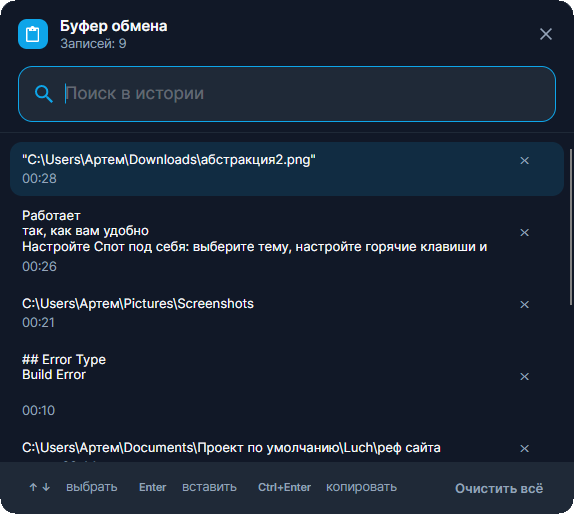Click the 'Ctrl+Enter' shortcut hint

point(284,487)
